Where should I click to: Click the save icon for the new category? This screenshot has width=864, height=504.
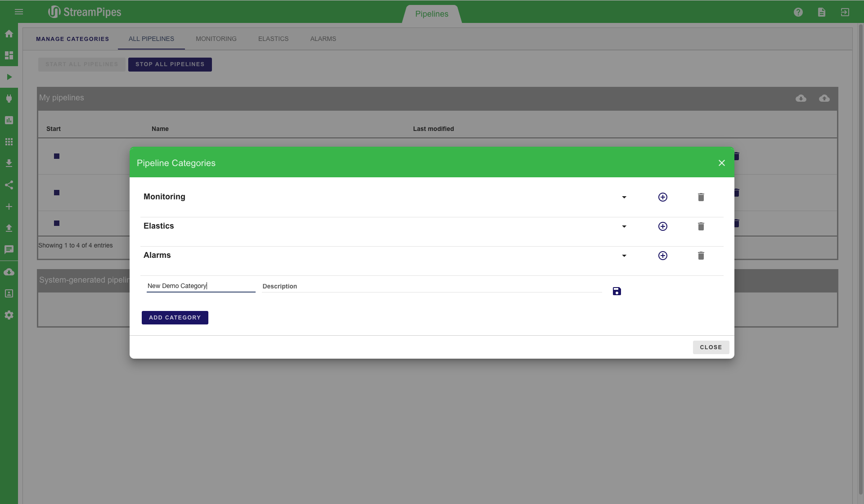point(616,291)
